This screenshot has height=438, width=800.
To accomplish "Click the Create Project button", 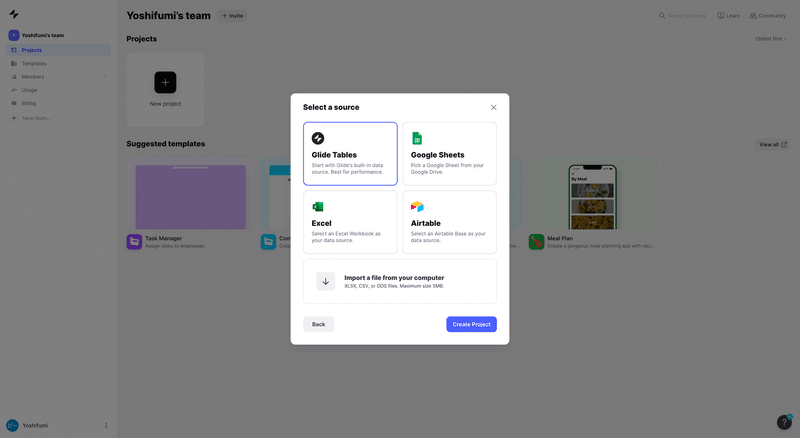I will (x=471, y=324).
